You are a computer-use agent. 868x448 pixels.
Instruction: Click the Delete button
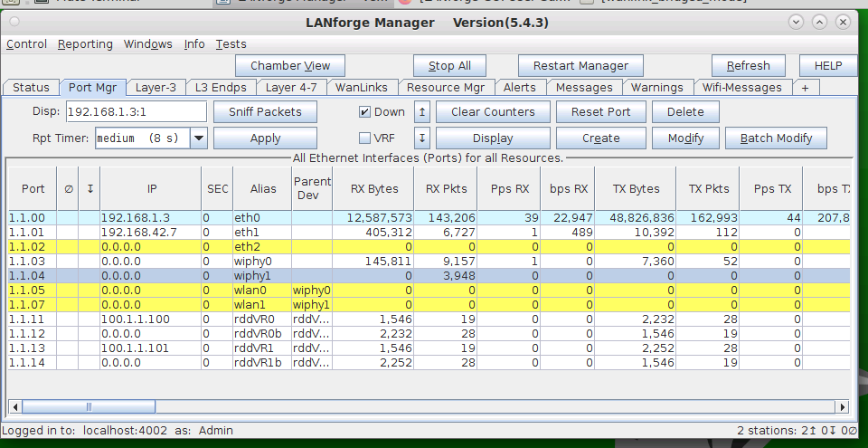[685, 112]
